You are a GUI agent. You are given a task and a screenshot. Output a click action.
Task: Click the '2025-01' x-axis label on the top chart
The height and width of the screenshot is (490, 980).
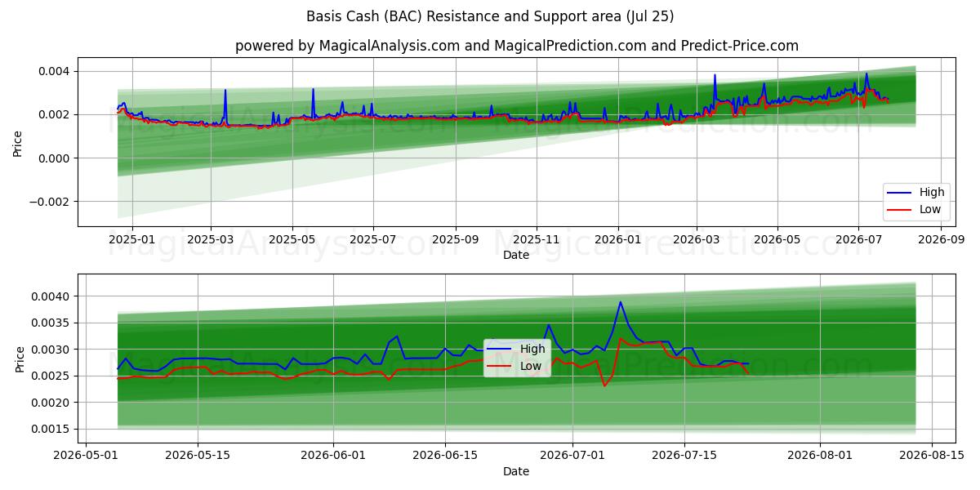pos(131,240)
